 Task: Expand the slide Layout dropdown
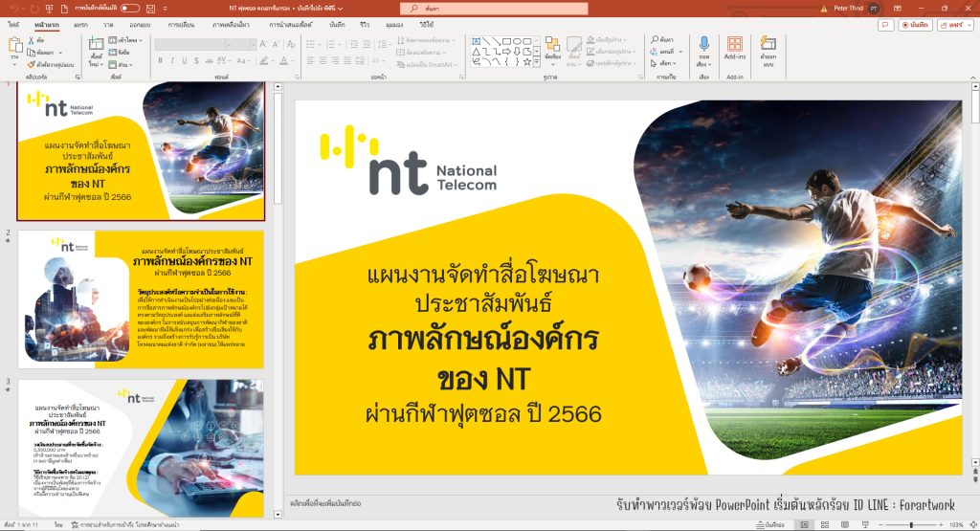141,40
